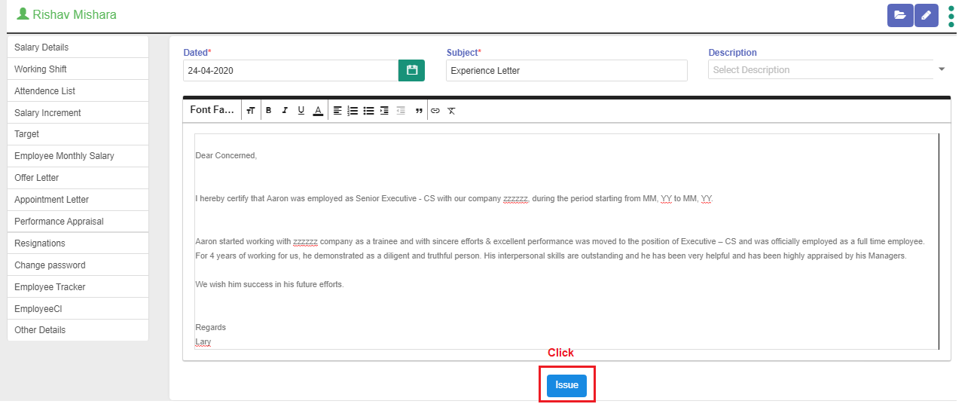Open the font size tool

click(x=251, y=110)
